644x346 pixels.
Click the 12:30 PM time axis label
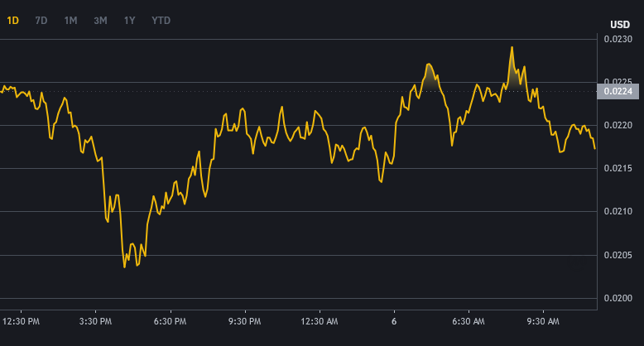(x=21, y=321)
